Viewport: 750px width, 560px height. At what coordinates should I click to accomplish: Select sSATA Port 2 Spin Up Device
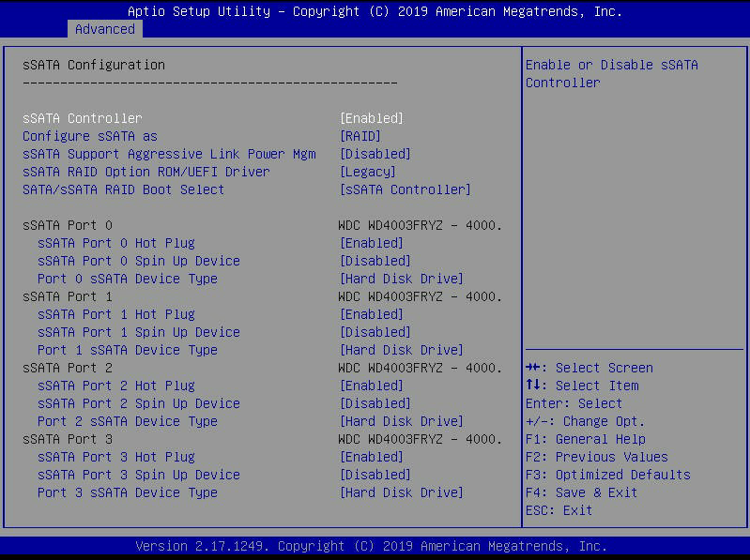[x=138, y=403]
